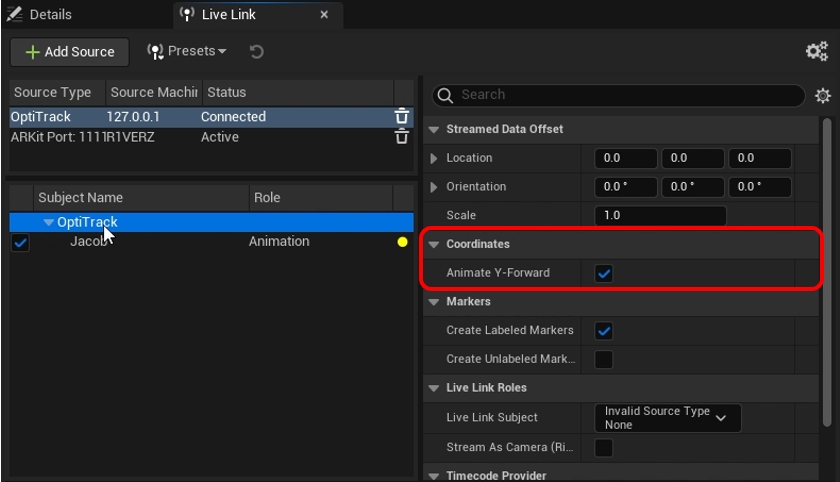
Task: Collapse the Streamed Data Offset section
Action: [x=434, y=129]
